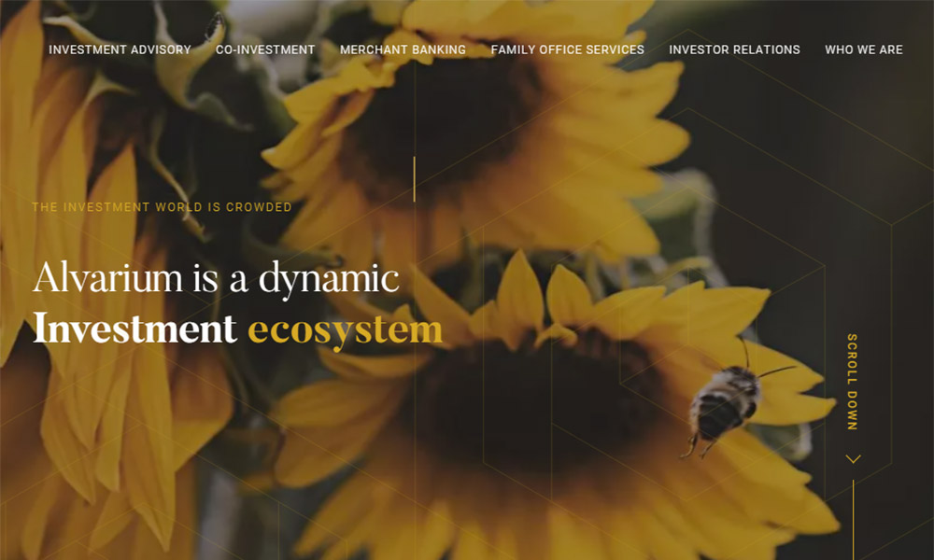Image resolution: width=934 pixels, height=560 pixels.
Task: Click the vertical Scroll Down label
Action: pos(852,382)
